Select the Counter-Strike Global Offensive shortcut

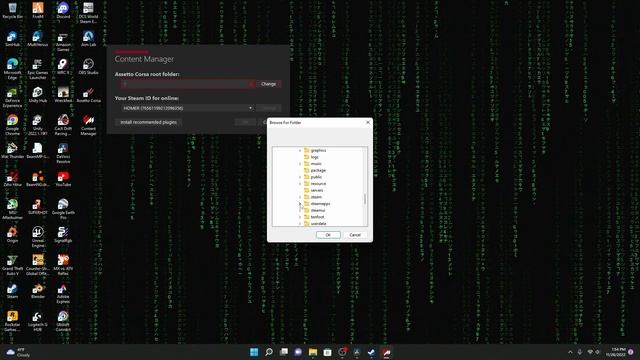pyautogui.click(x=38, y=264)
